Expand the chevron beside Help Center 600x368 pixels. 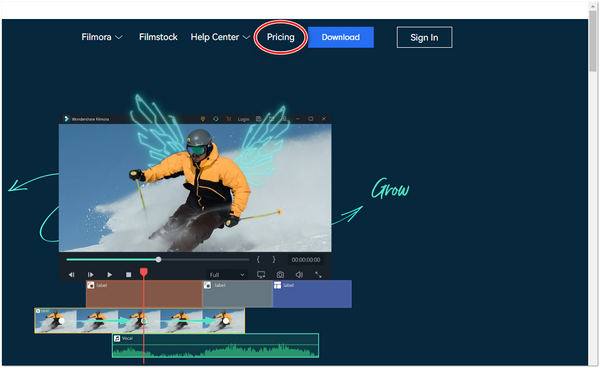(x=246, y=37)
